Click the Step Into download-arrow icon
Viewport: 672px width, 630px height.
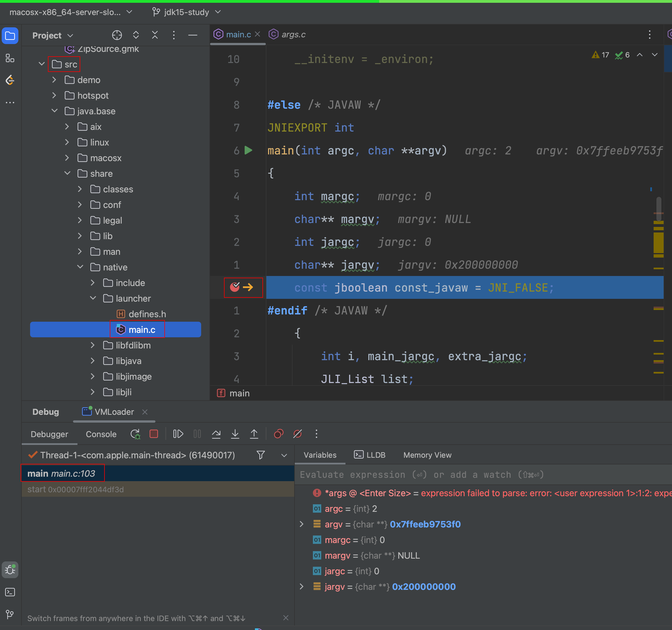tap(235, 434)
